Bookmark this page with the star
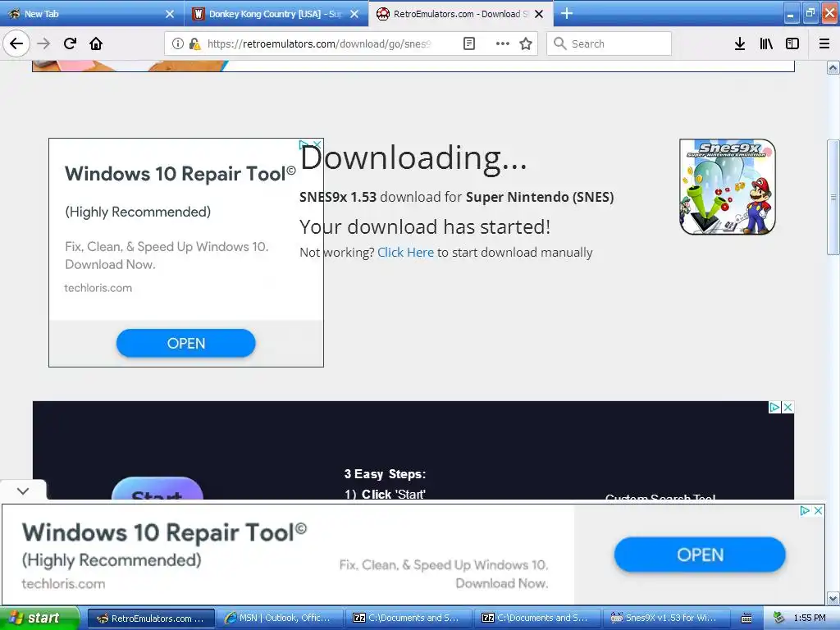 pyautogui.click(x=526, y=43)
